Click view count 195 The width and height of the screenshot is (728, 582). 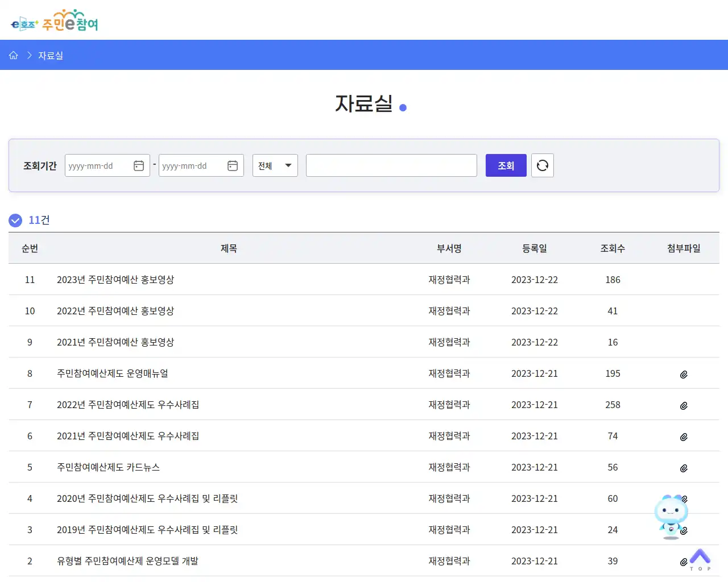pos(613,373)
